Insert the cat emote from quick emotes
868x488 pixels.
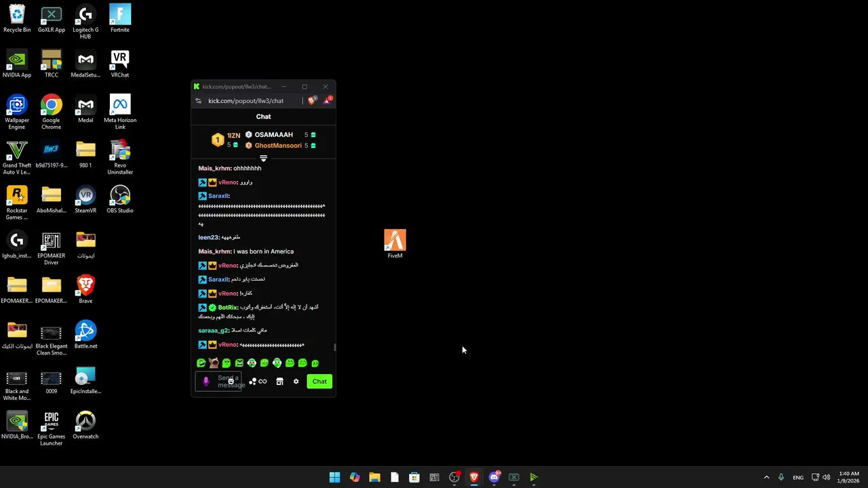point(214,363)
